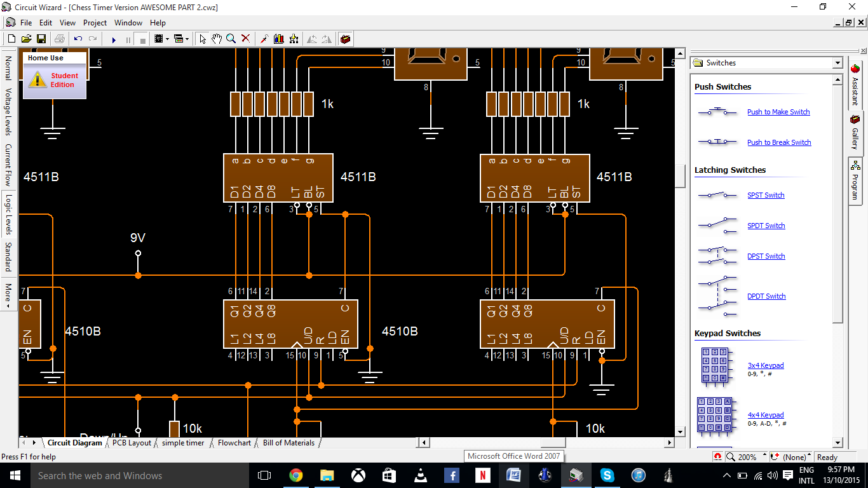Viewport: 868px width, 488px height.
Task: Select the Current Flow view tab
Action: (x=8, y=165)
